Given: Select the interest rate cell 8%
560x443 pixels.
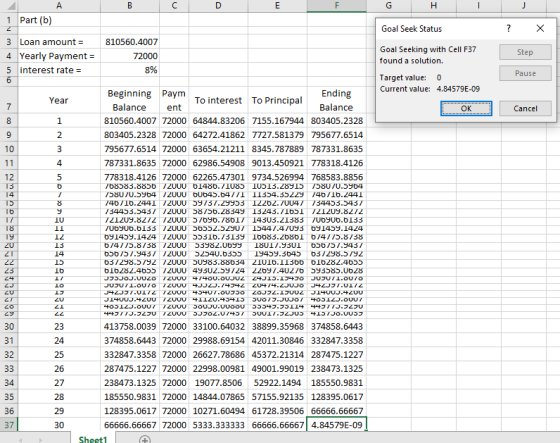Looking at the screenshot, I should [130, 70].
